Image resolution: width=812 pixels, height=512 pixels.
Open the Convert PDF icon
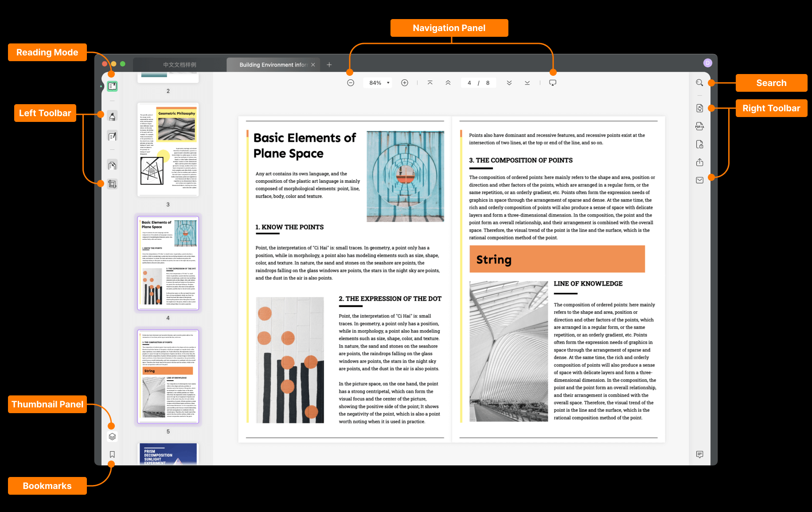tap(699, 108)
